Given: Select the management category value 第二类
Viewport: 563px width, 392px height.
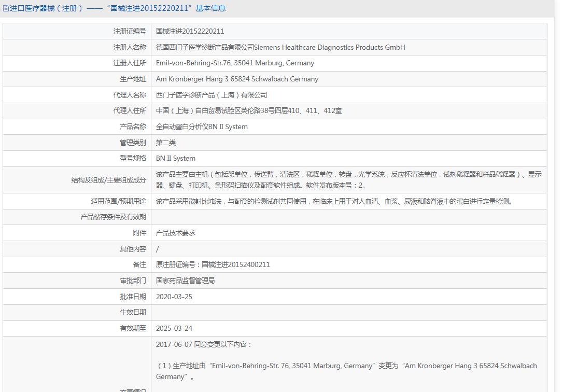Looking at the screenshot, I should (x=166, y=143).
